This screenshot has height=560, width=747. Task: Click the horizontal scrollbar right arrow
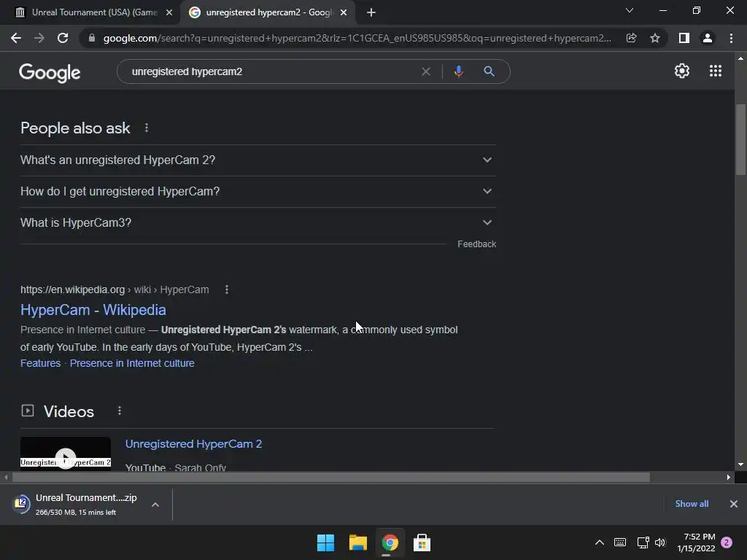click(x=728, y=477)
